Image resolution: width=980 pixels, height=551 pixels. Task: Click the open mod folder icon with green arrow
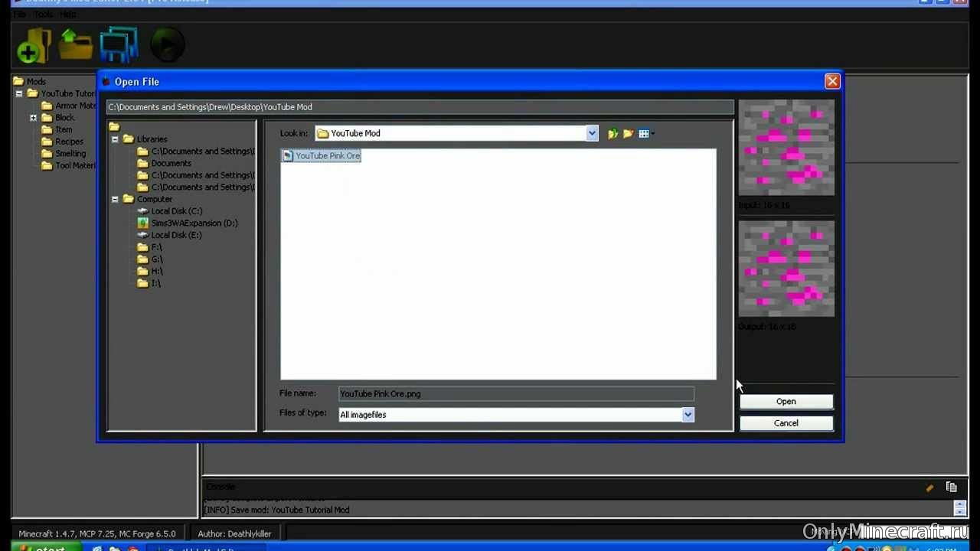[76, 44]
